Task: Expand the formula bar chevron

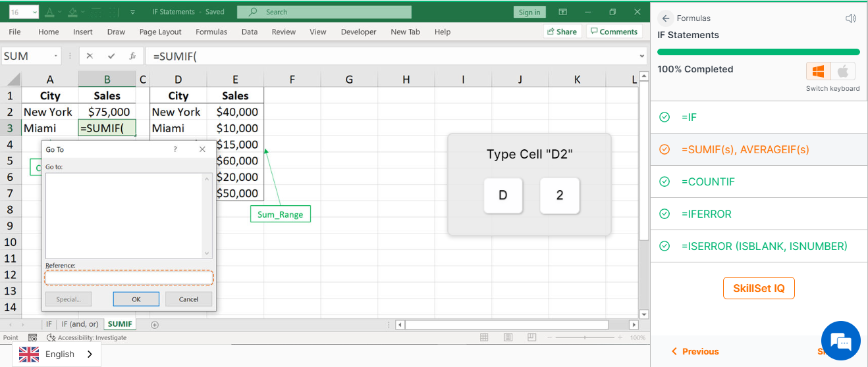Action: point(642,56)
